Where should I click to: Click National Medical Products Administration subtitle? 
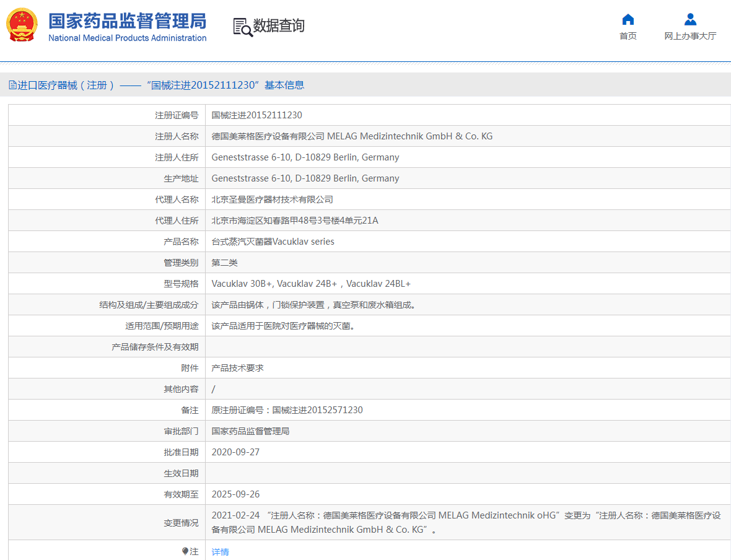point(127,38)
